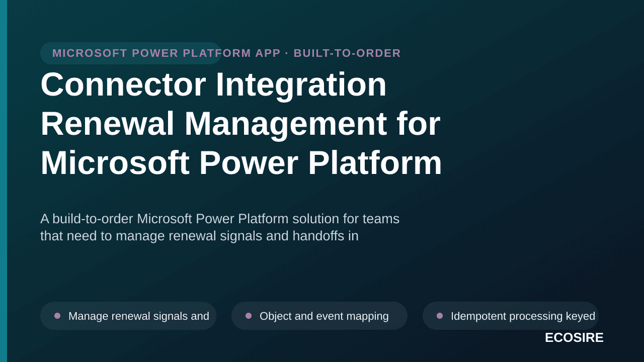Click the 'Connector Integration Renewal Management' headline
This screenshot has width=644, height=362.
coord(242,124)
